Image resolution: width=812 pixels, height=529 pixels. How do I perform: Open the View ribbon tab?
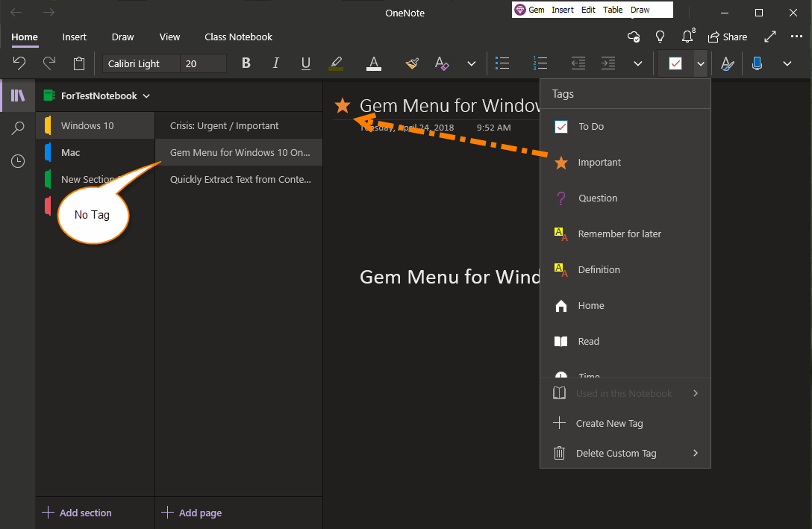click(169, 37)
